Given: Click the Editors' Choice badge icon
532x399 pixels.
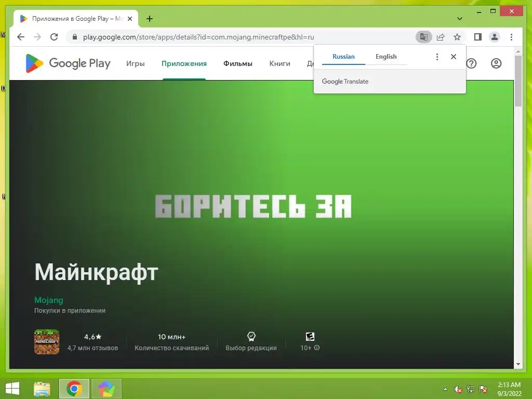Looking at the screenshot, I should click(x=251, y=336).
